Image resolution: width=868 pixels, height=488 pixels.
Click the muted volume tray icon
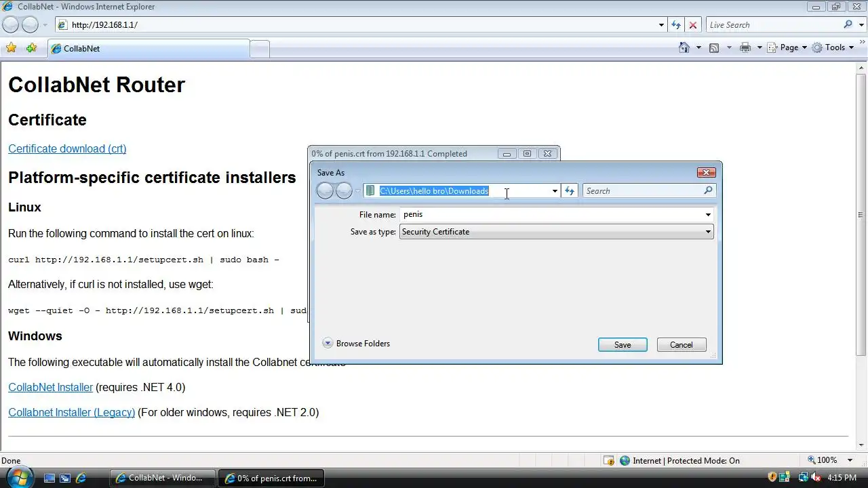[816, 478]
